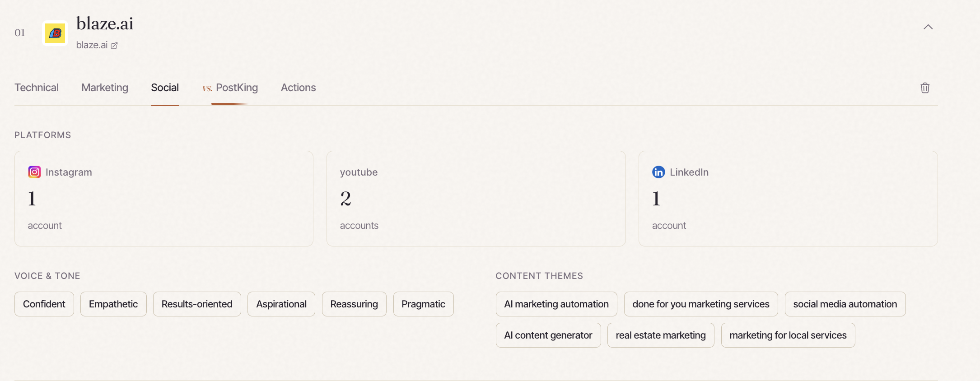Image resolution: width=980 pixels, height=381 pixels.
Task: Click the blaze.ai logo icon
Action: 55,33
